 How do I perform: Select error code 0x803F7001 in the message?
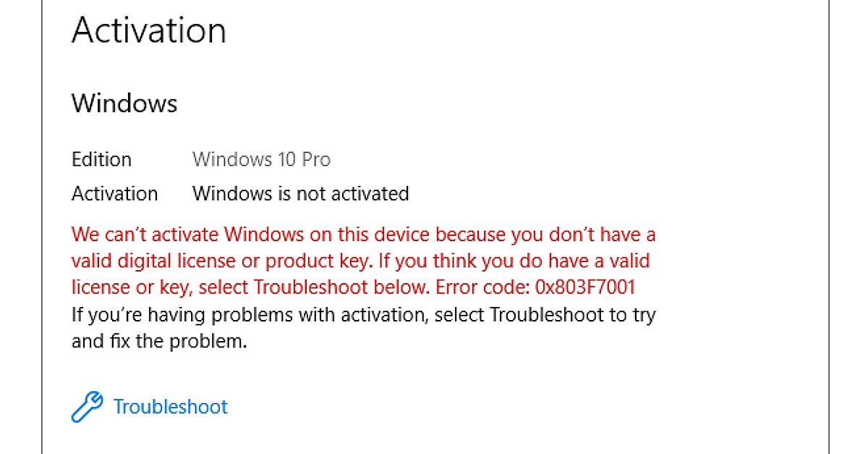coord(586,287)
